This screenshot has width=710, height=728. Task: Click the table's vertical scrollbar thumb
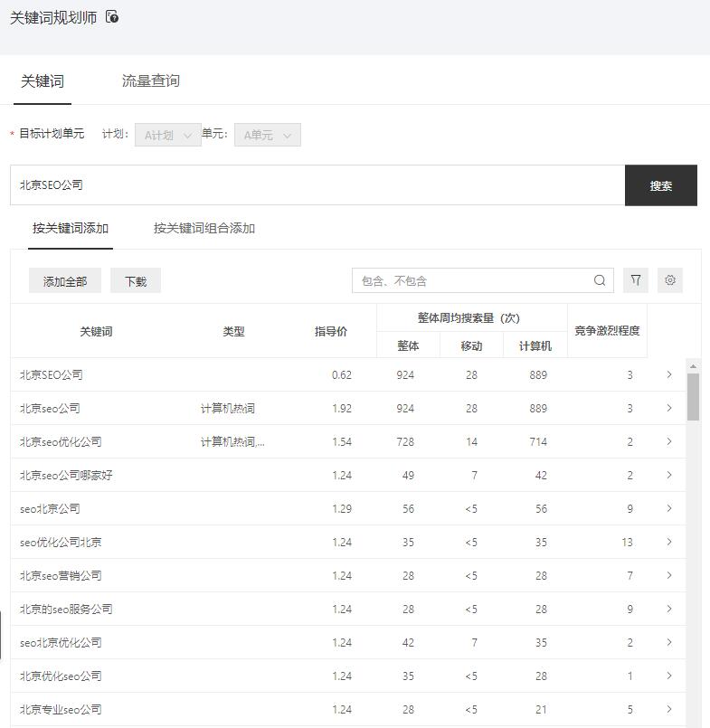click(x=693, y=396)
